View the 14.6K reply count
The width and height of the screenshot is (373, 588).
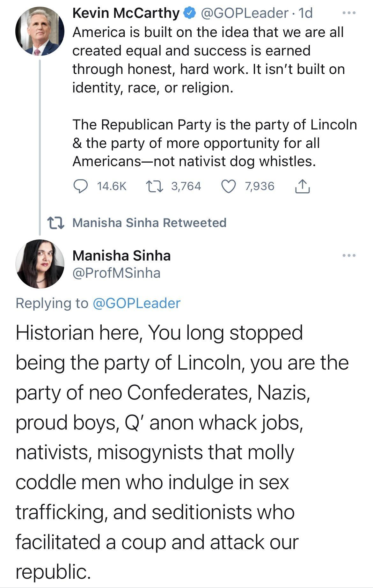coord(112,186)
